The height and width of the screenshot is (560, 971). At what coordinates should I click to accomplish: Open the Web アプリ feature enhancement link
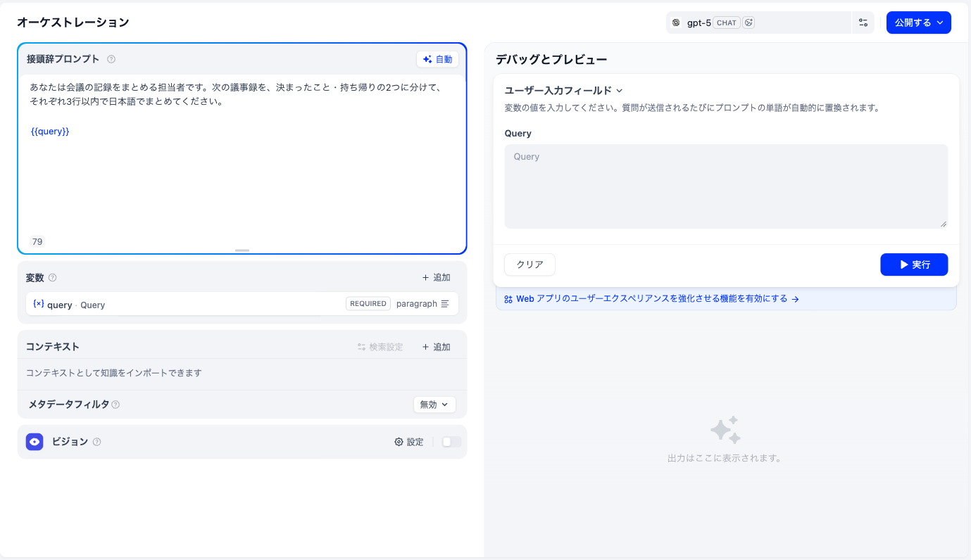(651, 299)
